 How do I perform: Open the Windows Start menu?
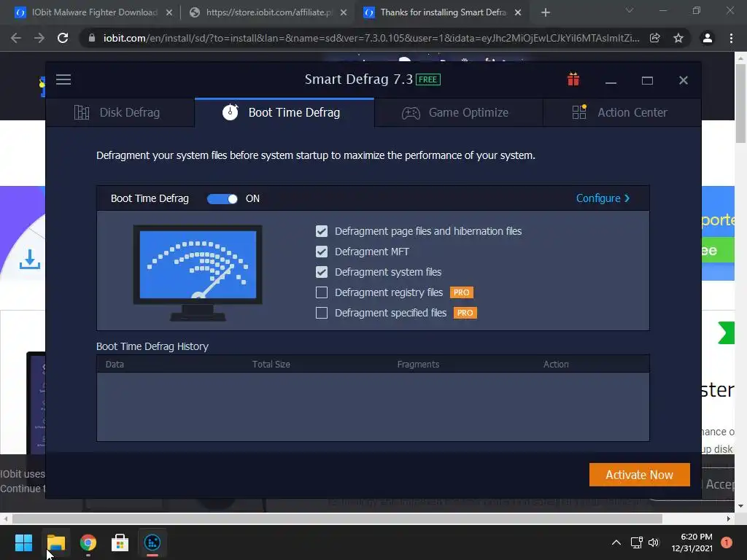coord(23,542)
